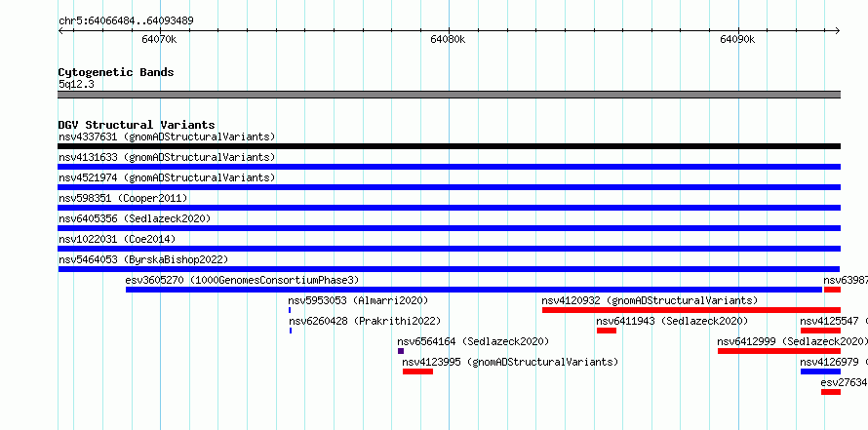Open the nsv4125547 variant label

coord(834,321)
